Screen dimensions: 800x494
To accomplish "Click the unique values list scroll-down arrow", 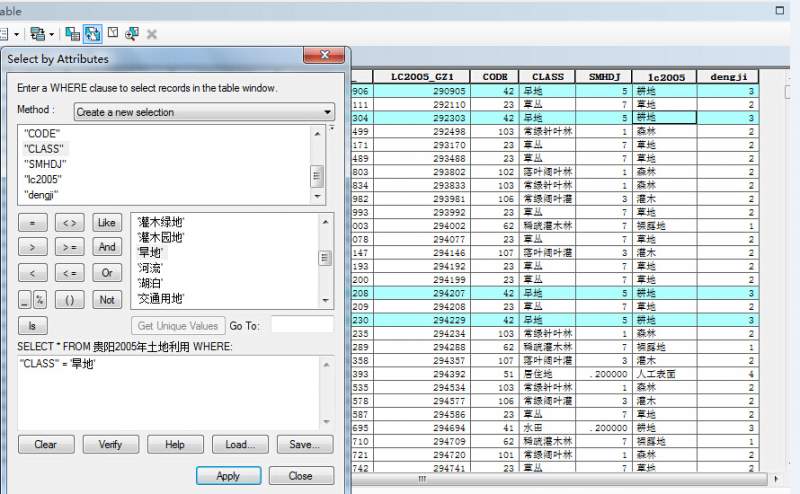I will click(x=326, y=301).
